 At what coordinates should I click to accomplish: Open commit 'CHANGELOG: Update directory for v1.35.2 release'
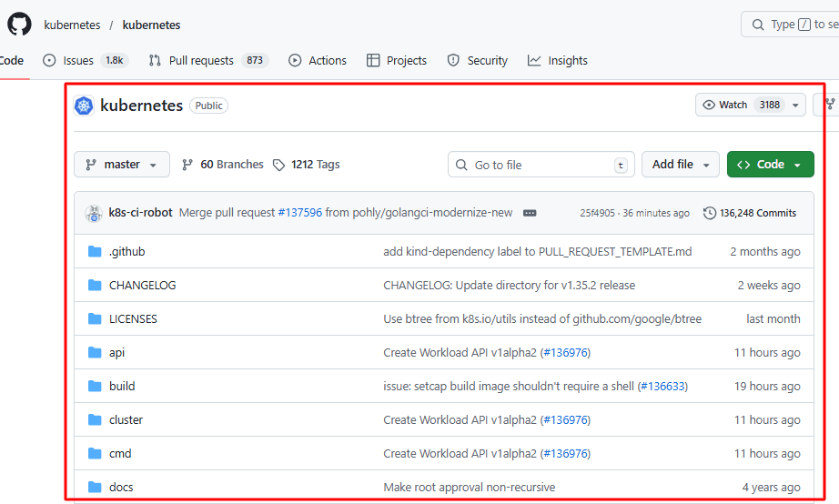coord(509,285)
